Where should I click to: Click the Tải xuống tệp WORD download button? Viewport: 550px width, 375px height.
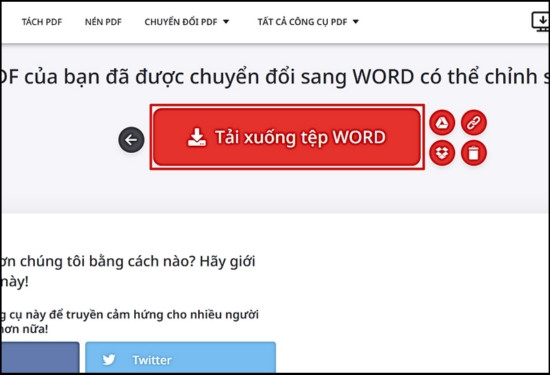(287, 137)
